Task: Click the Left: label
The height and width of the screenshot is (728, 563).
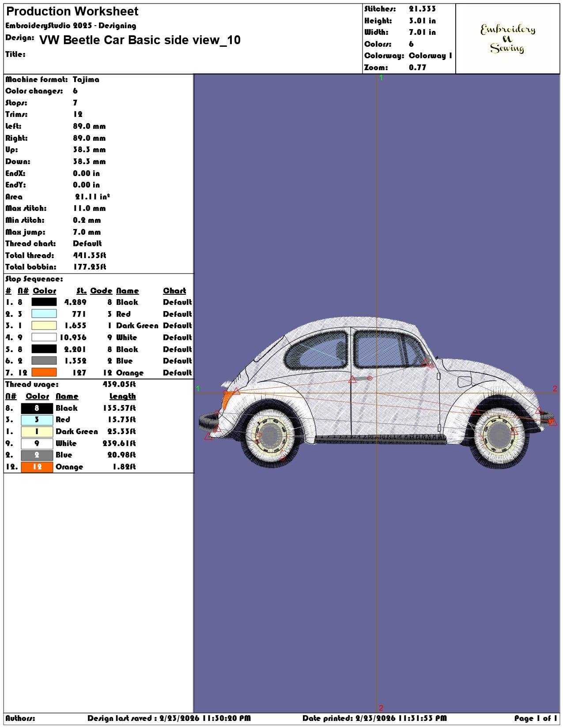Action: 13,126
